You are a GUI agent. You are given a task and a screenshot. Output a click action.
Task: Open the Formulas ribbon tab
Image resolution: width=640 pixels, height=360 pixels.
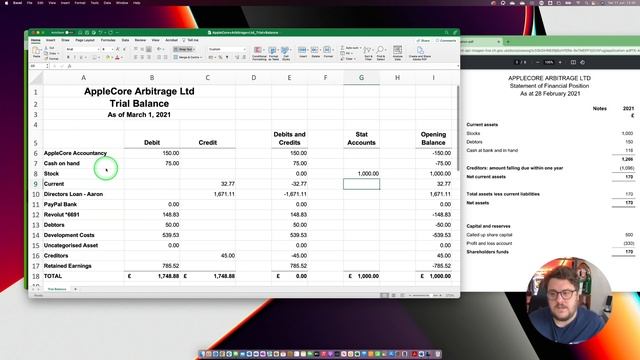click(108, 40)
